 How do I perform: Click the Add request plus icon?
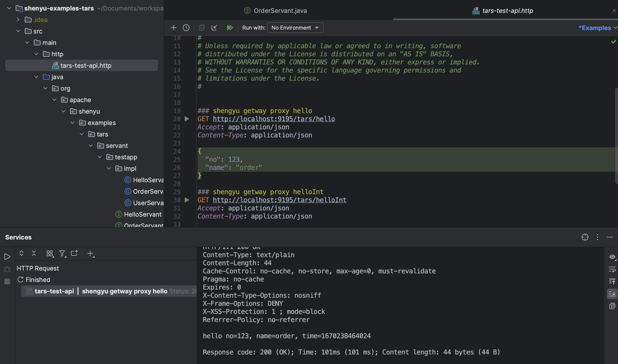click(x=173, y=28)
